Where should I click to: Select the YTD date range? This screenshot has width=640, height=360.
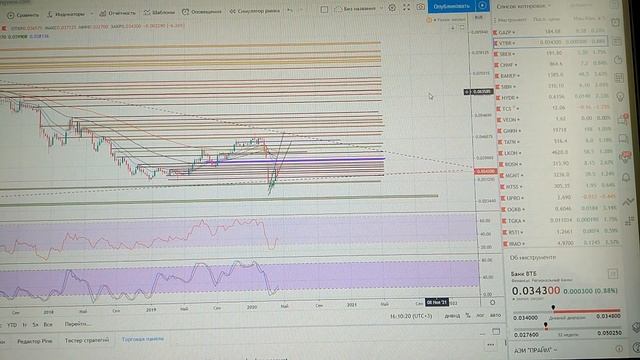pyautogui.click(x=12, y=325)
